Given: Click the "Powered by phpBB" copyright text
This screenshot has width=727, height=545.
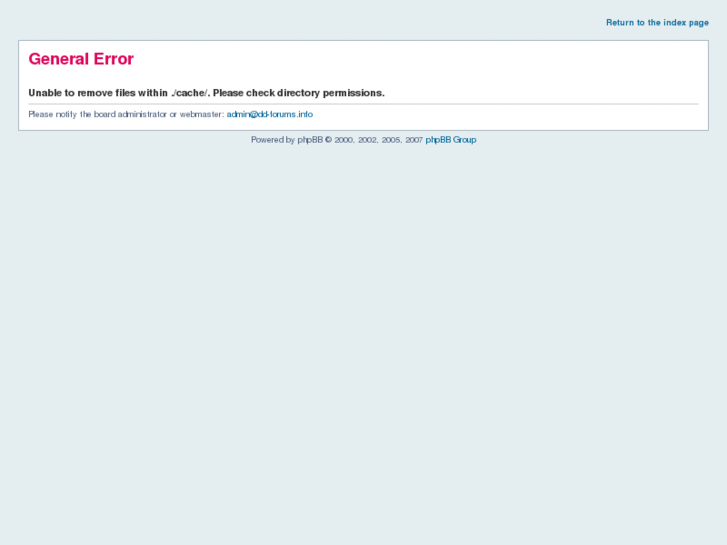Looking at the screenshot, I should 337,140.
